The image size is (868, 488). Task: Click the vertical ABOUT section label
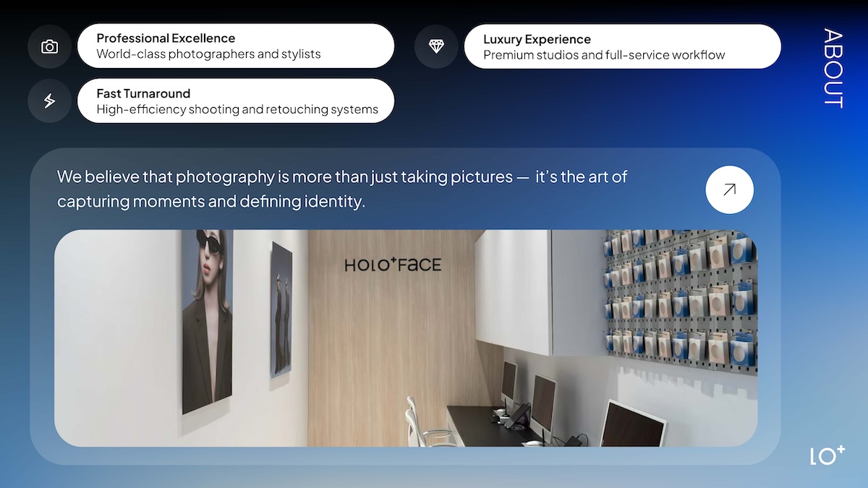[833, 68]
